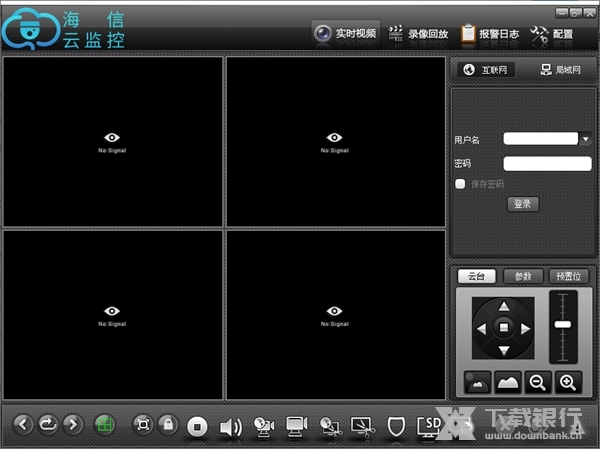Click the fullscreen icon in bottom toolbar
600x449 pixels.
tap(142, 425)
